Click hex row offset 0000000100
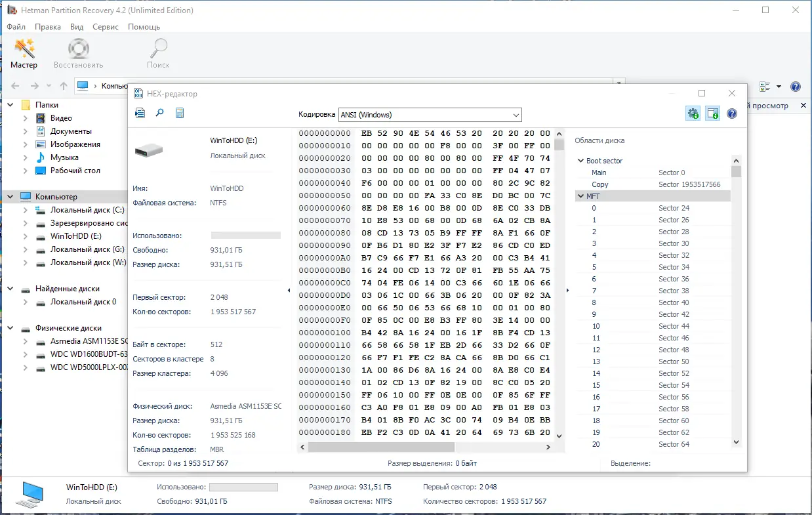This screenshot has height=515, width=812. pos(325,334)
